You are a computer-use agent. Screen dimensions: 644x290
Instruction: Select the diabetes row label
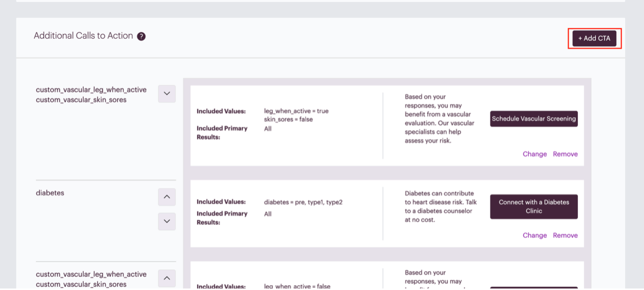(50, 193)
